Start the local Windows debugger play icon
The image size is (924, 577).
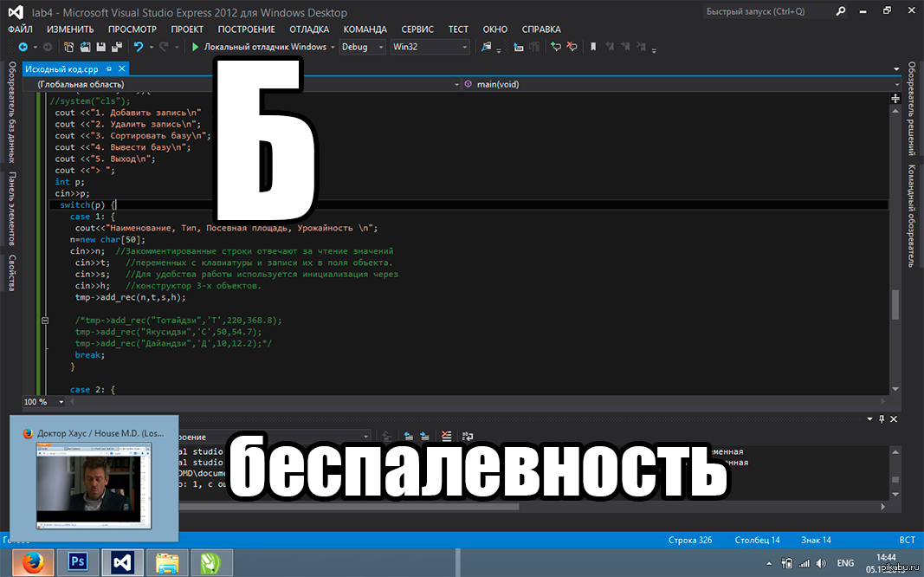tap(195, 47)
